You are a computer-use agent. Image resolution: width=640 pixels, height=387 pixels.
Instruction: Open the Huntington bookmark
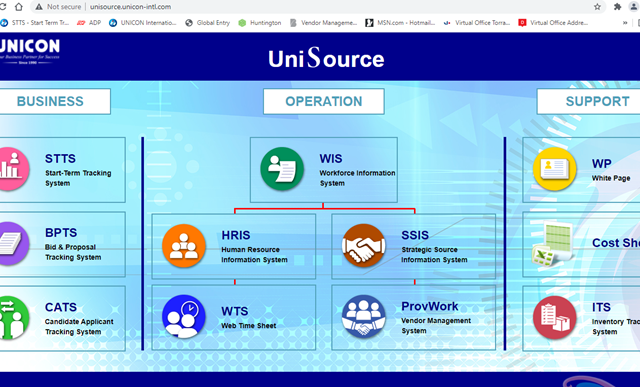pyautogui.click(x=260, y=23)
